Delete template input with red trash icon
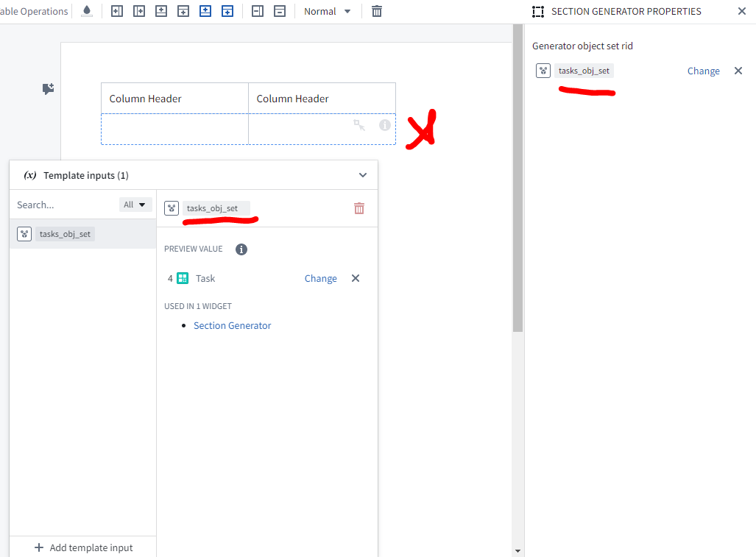Image resolution: width=756 pixels, height=557 pixels. (359, 208)
